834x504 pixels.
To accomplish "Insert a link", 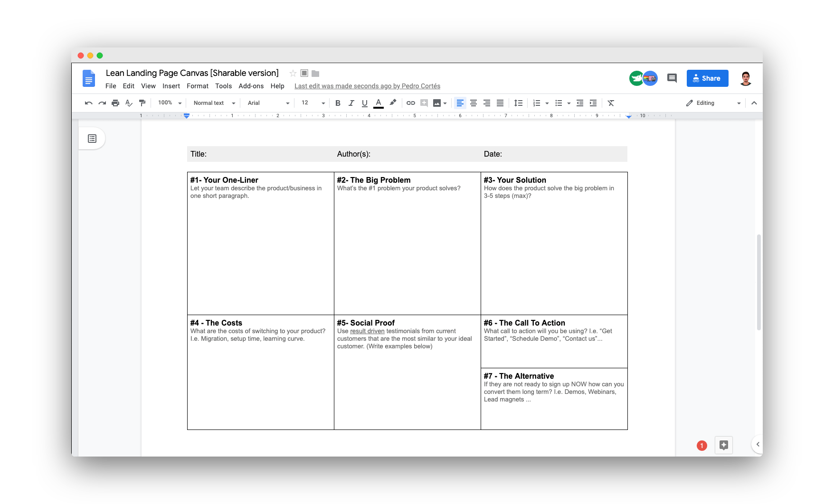I will 410,103.
